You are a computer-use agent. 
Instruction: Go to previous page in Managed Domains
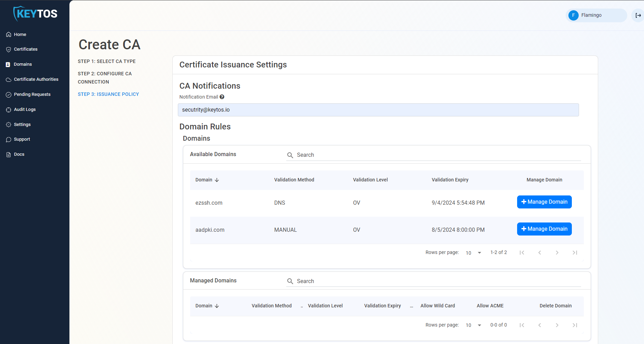pos(540,325)
